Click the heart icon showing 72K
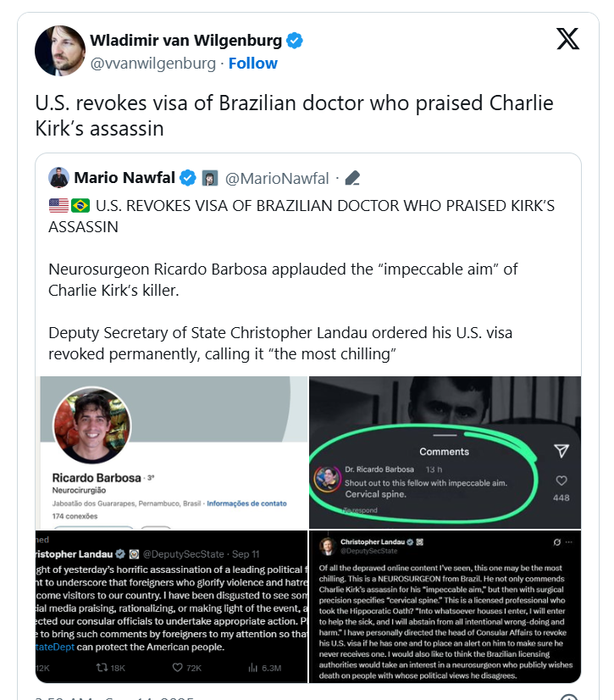The height and width of the screenshot is (700, 614). pyautogui.click(x=178, y=668)
